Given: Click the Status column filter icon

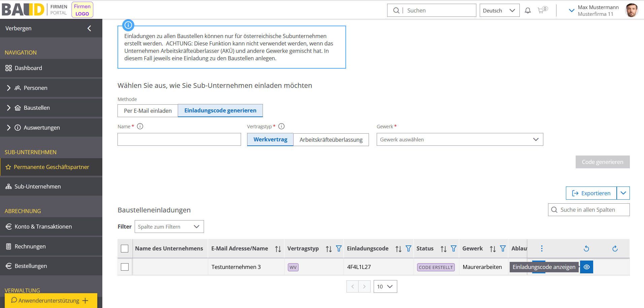Looking at the screenshot, I should point(453,249).
